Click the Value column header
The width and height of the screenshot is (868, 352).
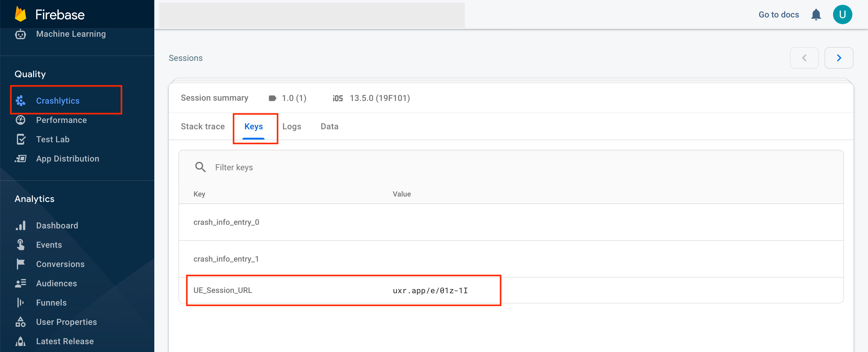pos(401,194)
